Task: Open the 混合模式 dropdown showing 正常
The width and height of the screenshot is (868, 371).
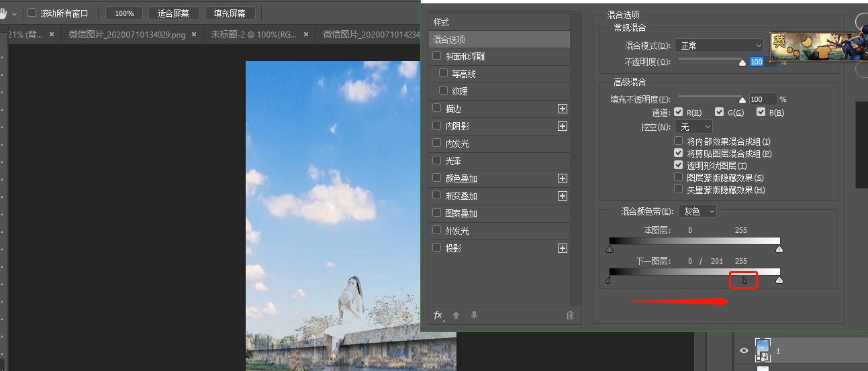Action: click(719, 46)
